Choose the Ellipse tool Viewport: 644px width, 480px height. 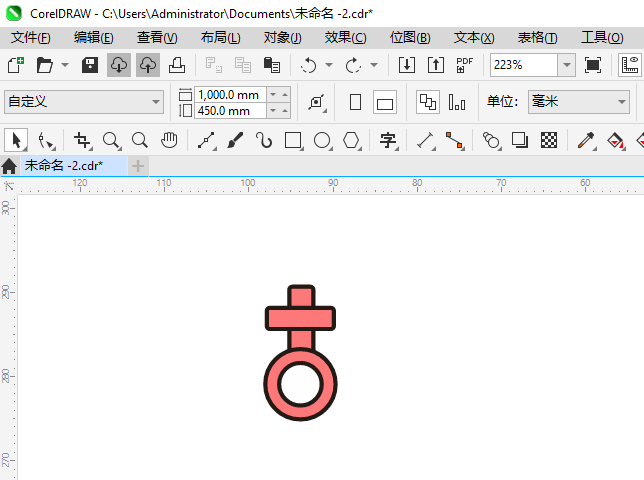[x=322, y=140]
